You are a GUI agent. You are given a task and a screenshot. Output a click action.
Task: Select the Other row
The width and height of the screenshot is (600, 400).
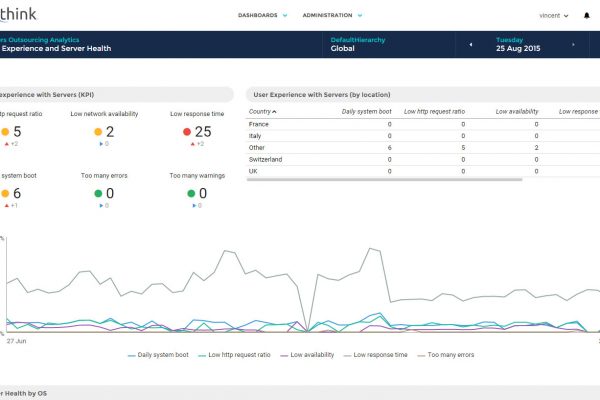point(422,147)
